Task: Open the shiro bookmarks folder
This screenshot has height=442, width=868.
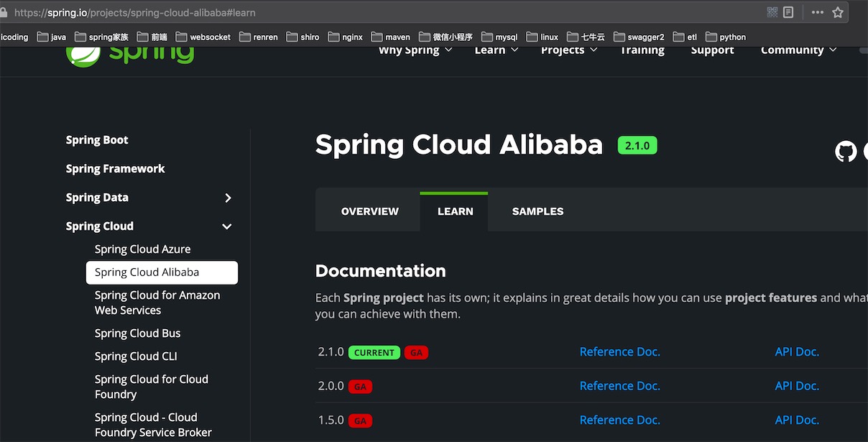Action: (x=303, y=37)
